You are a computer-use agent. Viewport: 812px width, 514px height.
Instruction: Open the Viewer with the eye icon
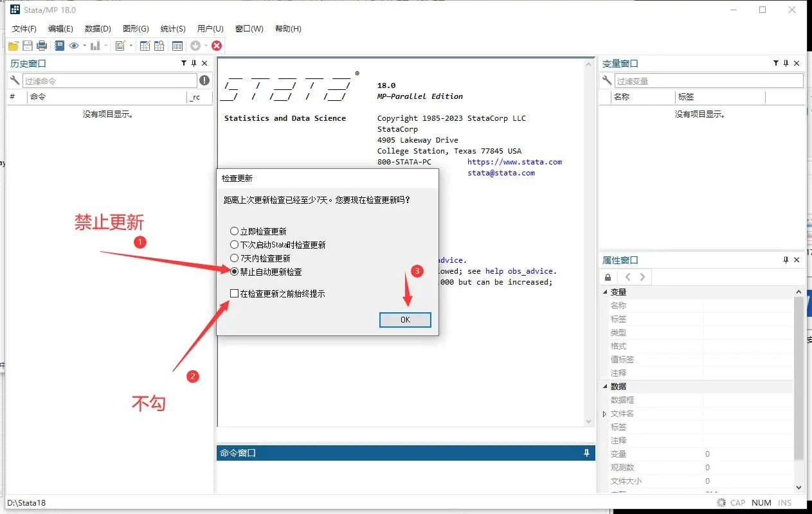75,45
